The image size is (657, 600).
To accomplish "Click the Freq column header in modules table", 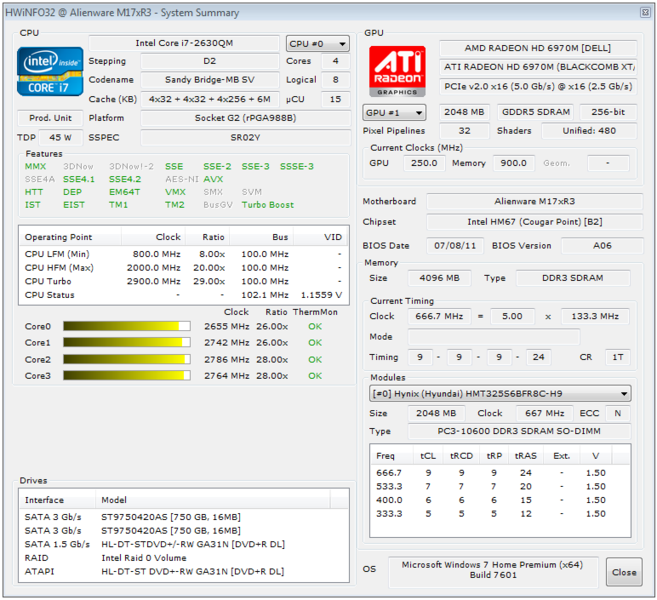I will pos(392,456).
